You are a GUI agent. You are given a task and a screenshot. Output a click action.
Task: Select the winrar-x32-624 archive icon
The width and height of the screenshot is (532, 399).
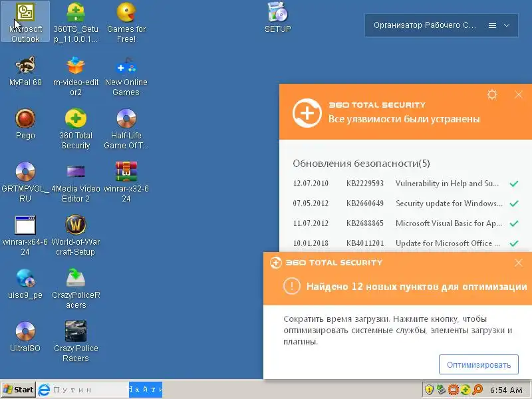126,182
